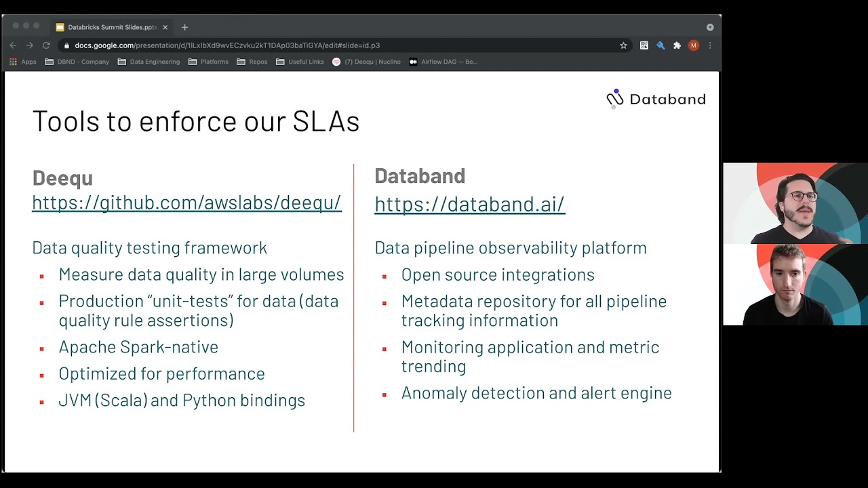
Task: Click the 'Deequ' heading
Action: [62, 178]
